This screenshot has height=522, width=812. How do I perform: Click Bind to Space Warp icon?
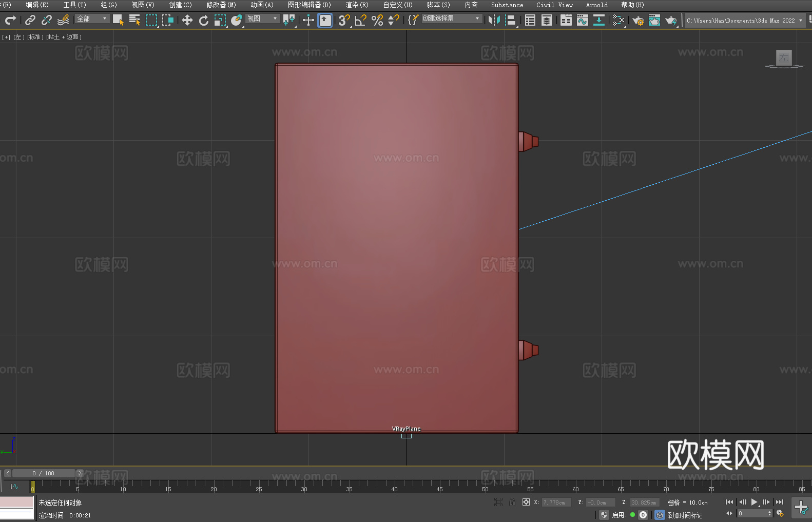pyautogui.click(x=63, y=20)
